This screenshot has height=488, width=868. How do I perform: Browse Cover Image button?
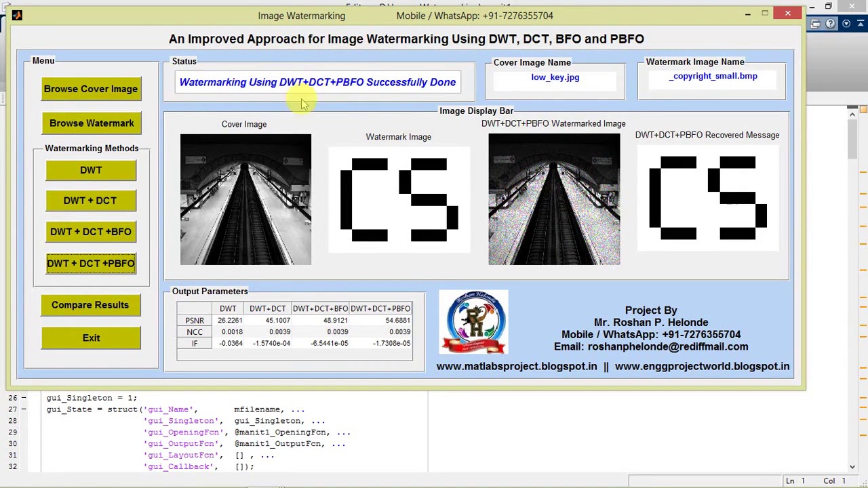point(91,89)
